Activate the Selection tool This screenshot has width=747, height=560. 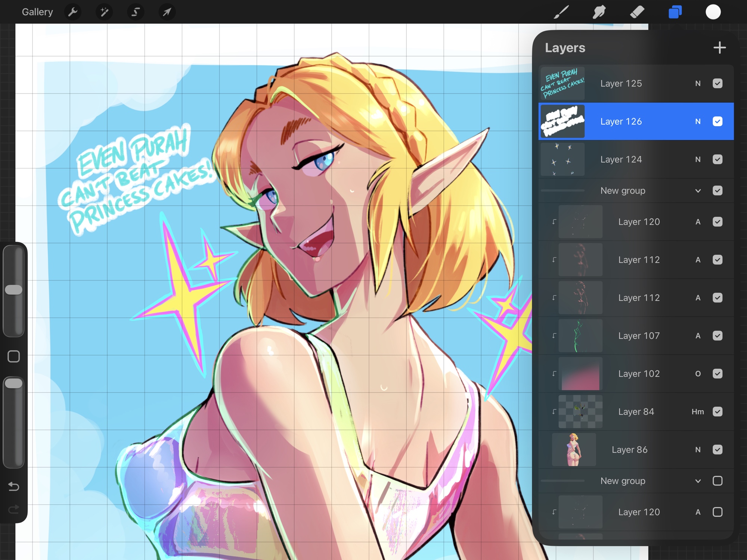[136, 12]
